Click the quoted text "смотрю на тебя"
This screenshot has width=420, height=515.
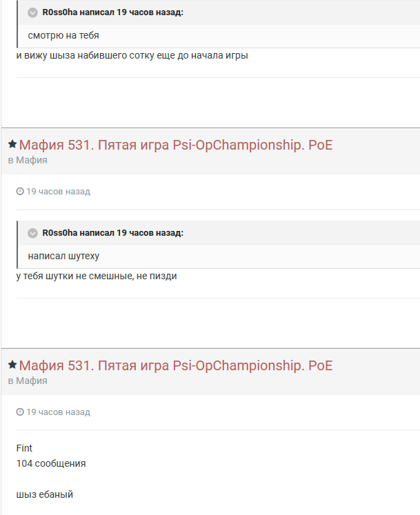pyautogui.click(x=59, y=35)
